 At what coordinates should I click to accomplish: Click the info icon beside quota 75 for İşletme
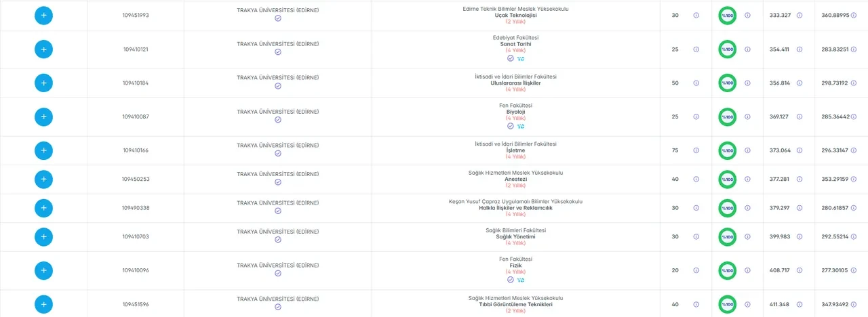tap(696, 150)
